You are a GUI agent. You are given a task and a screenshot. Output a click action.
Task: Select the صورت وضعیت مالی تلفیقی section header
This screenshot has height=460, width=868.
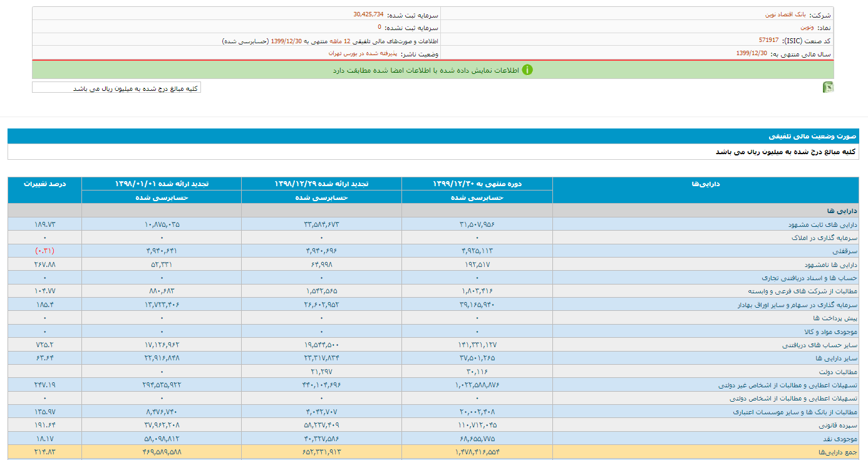coord(814,136)
